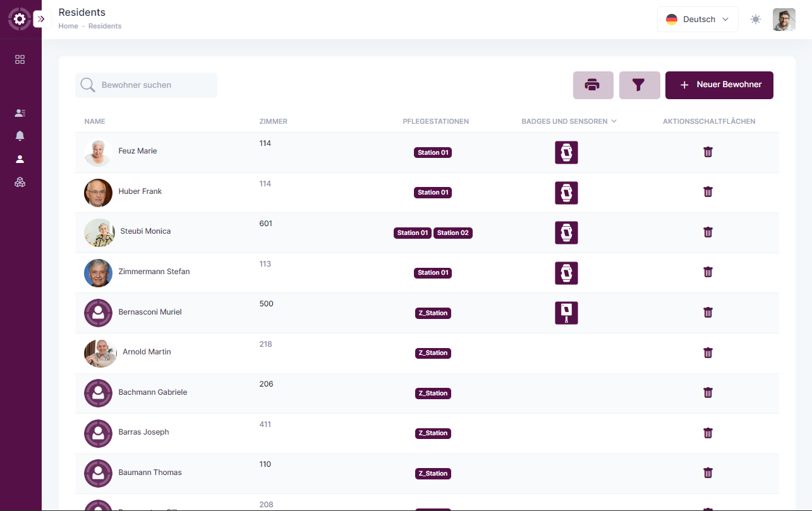The height and width of the screenshot is (511, 812).
Task: Delete Zimmermann Stefan using trash icon
Action: click(x=708, y=272)
